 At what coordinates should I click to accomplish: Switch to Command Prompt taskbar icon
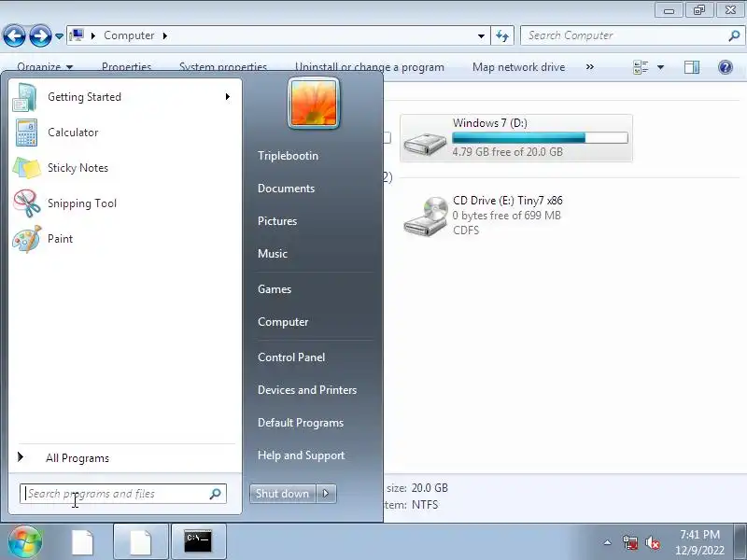tap(198, 542)
